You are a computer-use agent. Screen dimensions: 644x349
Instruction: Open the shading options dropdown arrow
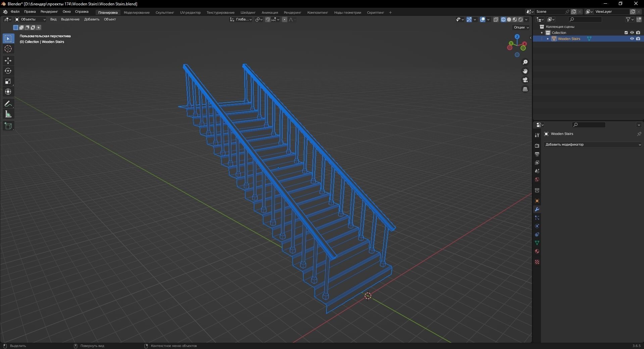coord(527,19)
